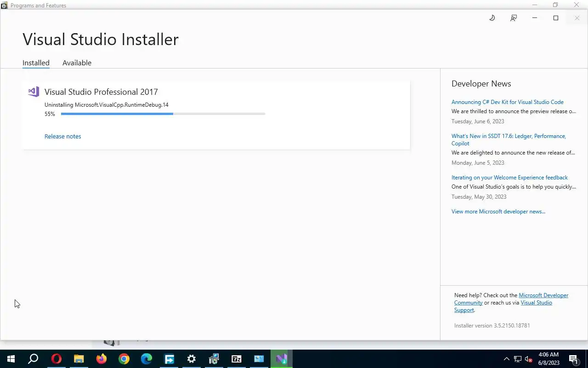Open the Action Center notifications icon
Screen dimensions: 588x368
573,359
